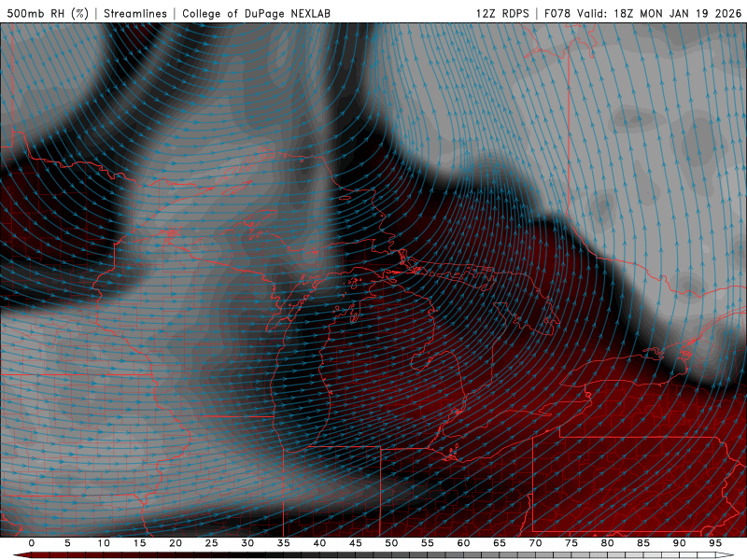Viewport: 747px width, 560px height.
Task: Click the '95' label on the color scale
Action: click(715, 543)
